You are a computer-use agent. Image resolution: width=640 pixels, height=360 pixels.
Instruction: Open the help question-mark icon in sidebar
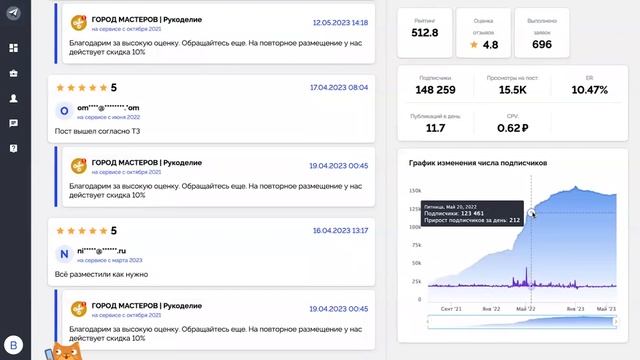point(13,148)
